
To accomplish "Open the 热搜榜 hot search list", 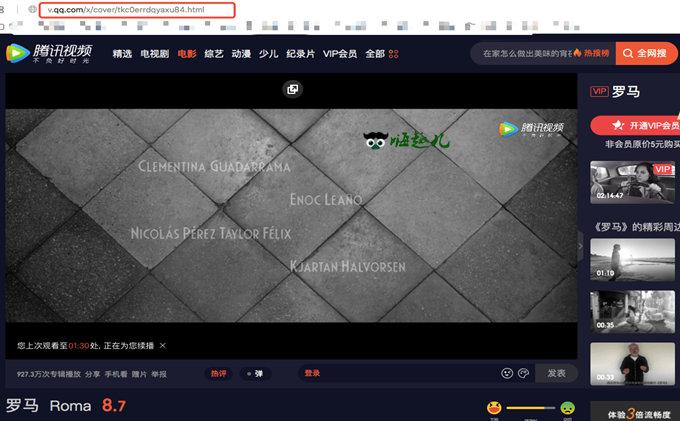I will pyautogui.click(x=592, y=53).
